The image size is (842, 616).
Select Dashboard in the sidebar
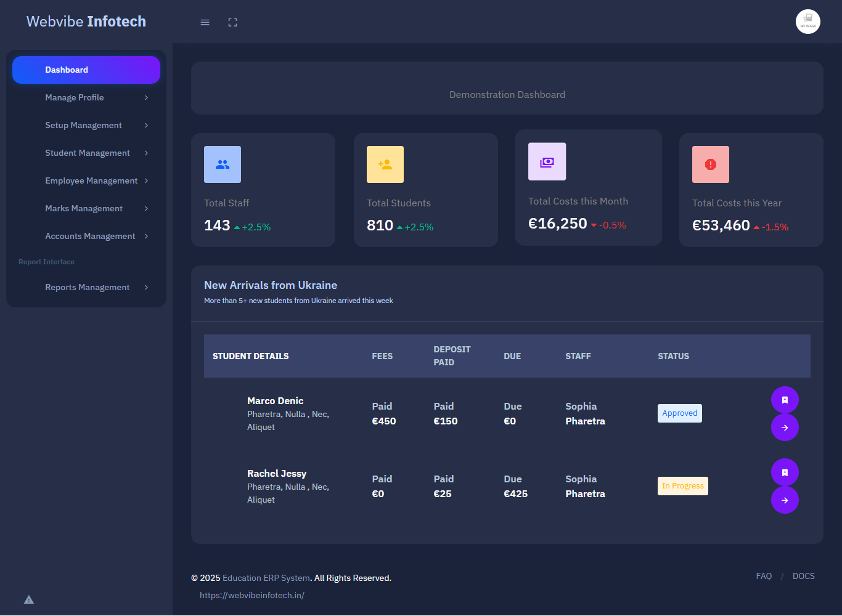(86, 70)
